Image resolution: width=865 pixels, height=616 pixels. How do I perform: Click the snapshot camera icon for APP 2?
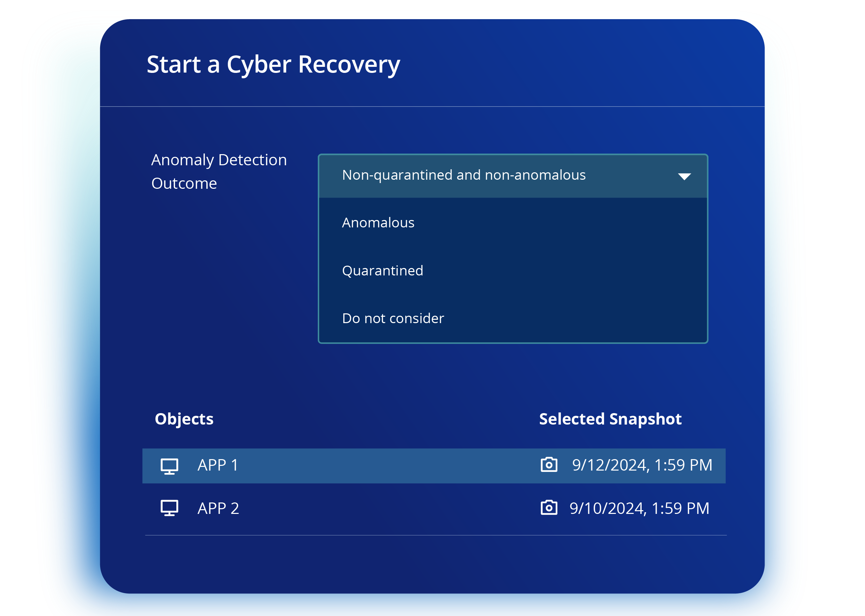coord(549,508)
